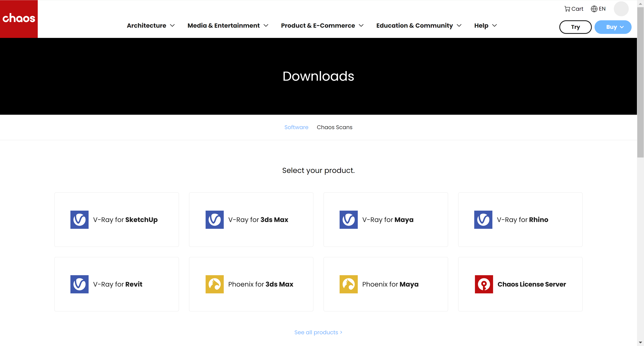644x346 pixels.
Task: Open the Help menu
Action: pyautogui.click(x=481, y=26)
